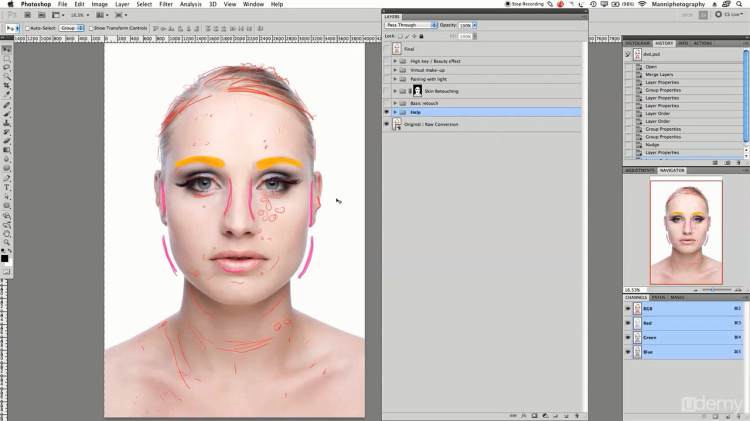
Task: Launch Bridge from the application bar
Action: point(28,15)
